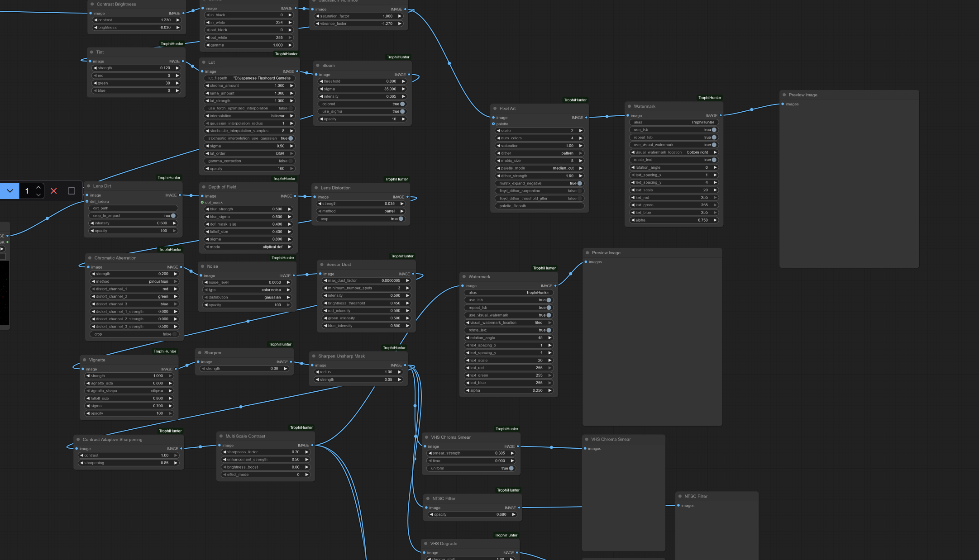Click the red X icon in the number widget
The height and width of the screenshot is (560, 979).
(53, 191)
